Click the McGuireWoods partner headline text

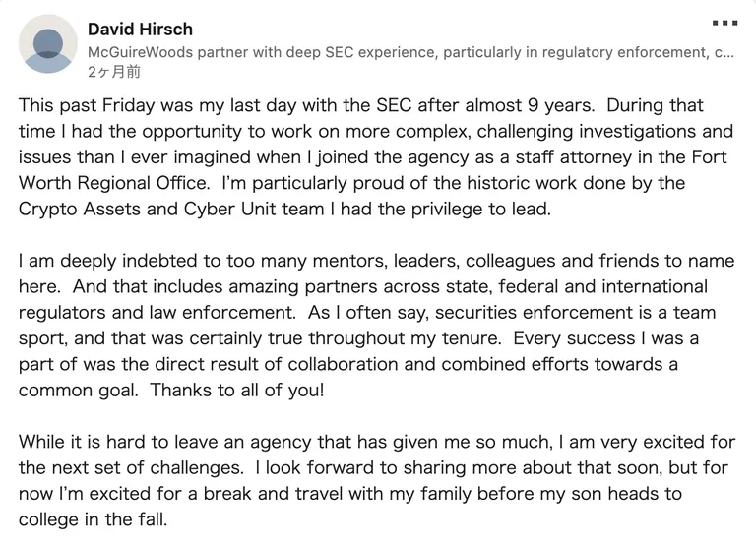(x=410, y=52)
